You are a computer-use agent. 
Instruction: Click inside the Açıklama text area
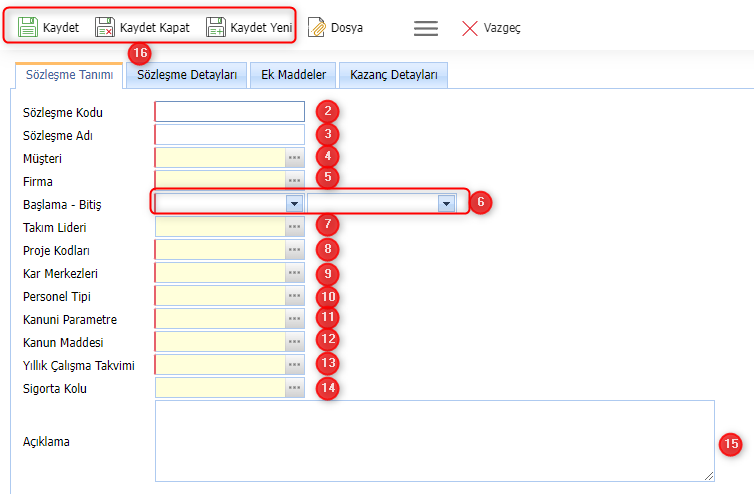coord(434,441)
